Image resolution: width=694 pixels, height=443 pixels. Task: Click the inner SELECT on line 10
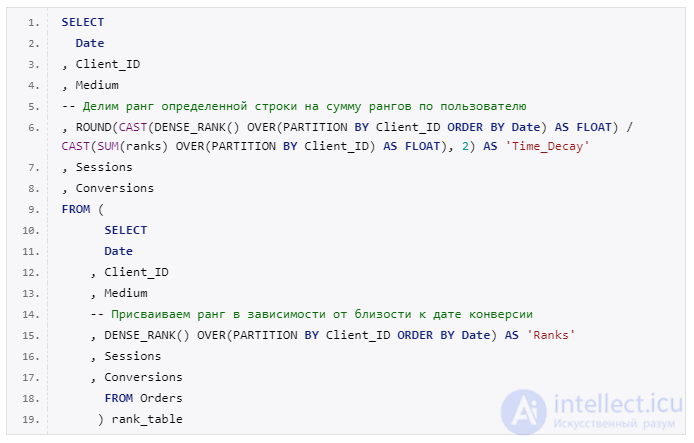point(126,231)
